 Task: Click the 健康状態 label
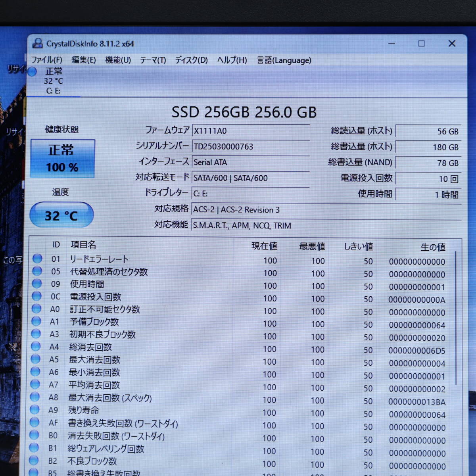62,129
